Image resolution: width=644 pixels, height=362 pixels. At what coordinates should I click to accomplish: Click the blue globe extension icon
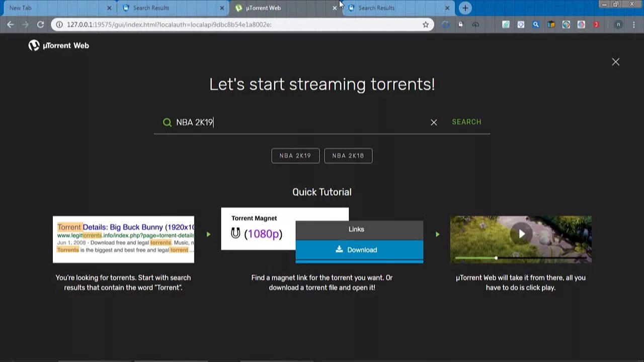click(x=446, y=24)
